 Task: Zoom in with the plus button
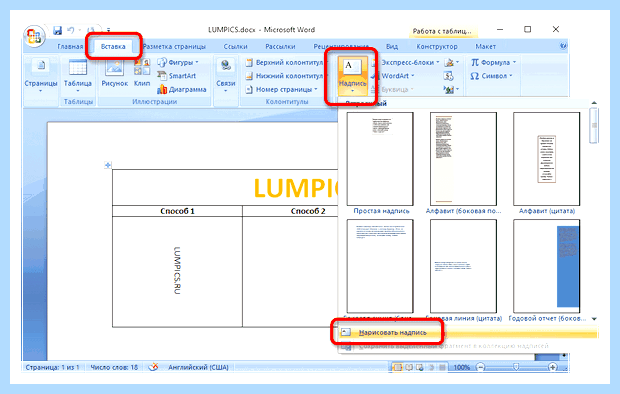point(552,367)
